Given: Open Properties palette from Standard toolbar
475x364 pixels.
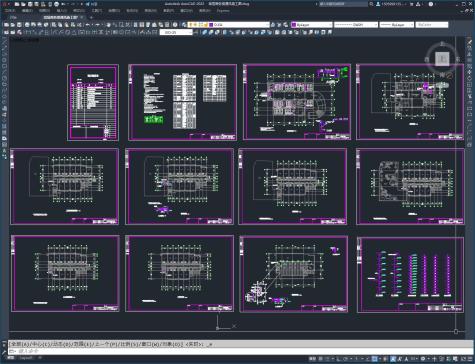Looking at the screenshot, I should pos(135,25).
